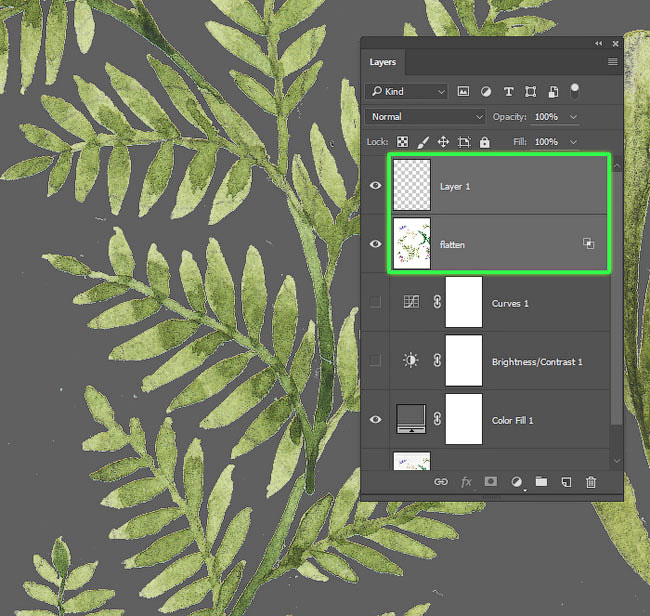Lock all padlock icon
Image resolution: width=650 pixels, height=616 pixels.
click(x=484, y=142)
